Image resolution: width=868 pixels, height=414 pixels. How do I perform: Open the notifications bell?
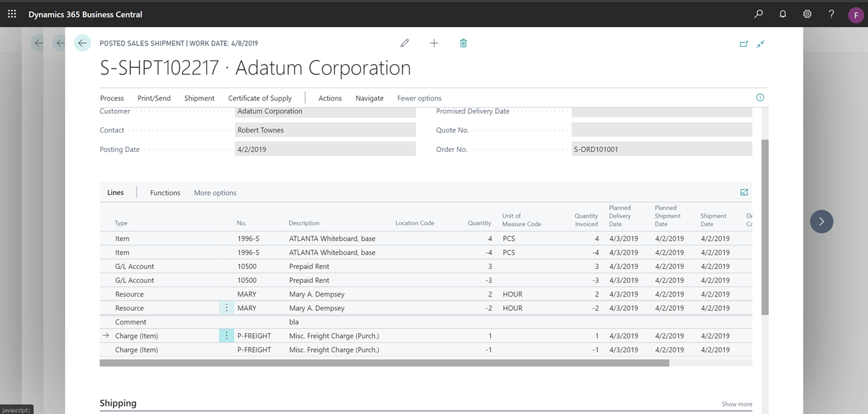click(783, 14)
